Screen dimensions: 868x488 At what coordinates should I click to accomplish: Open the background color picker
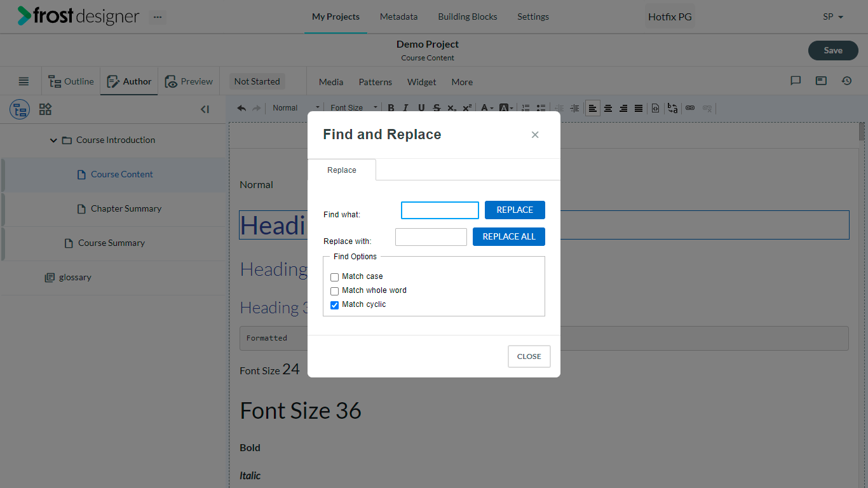coord(506,108)
